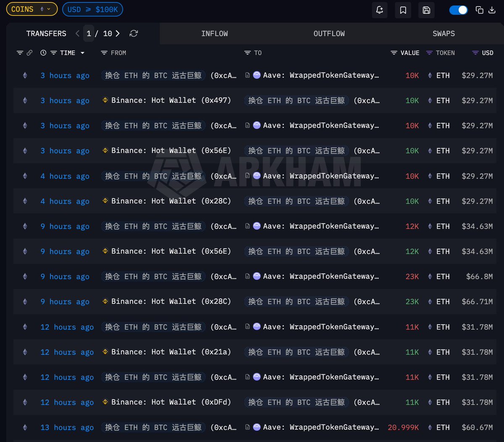The height and width of the screenshot is (442, 504).
Task: Click Binance: Hot Wallet (0x21a) link
Action: coord(171,352)
